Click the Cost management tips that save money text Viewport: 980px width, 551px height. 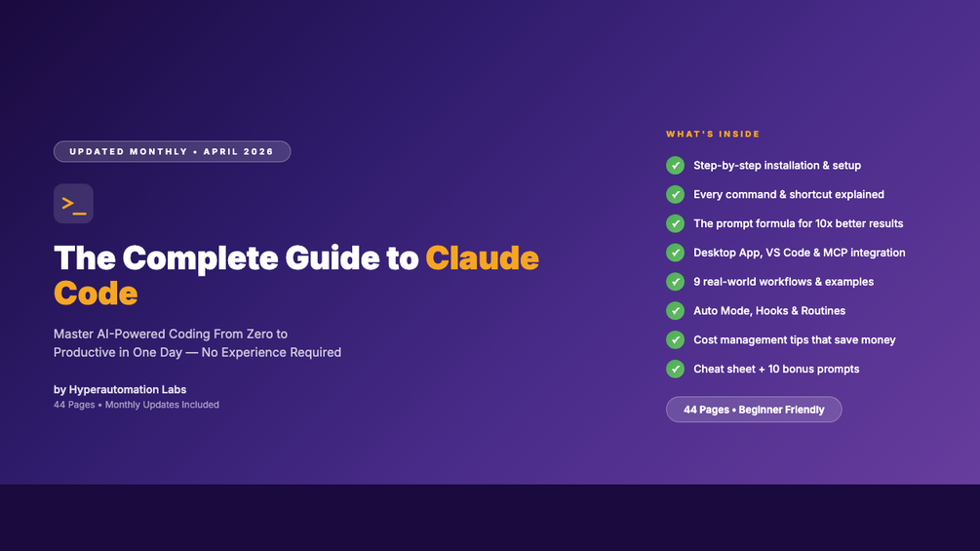[x=795, y=339]
